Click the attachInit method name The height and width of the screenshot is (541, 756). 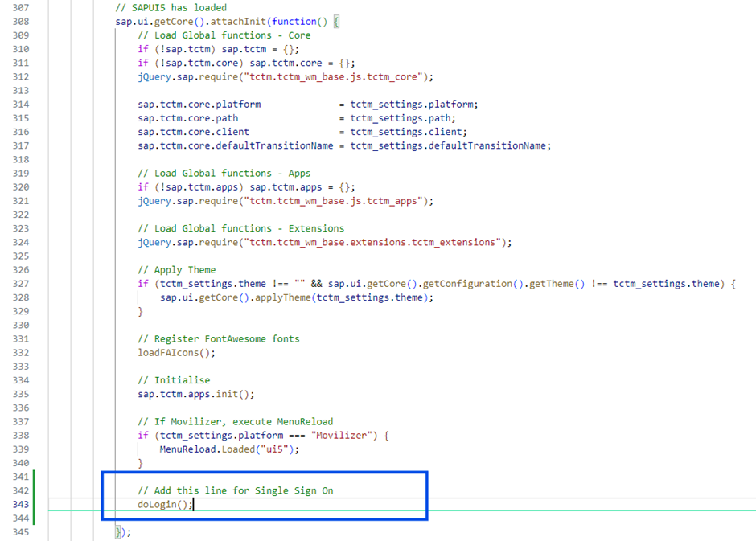point(244,22)
